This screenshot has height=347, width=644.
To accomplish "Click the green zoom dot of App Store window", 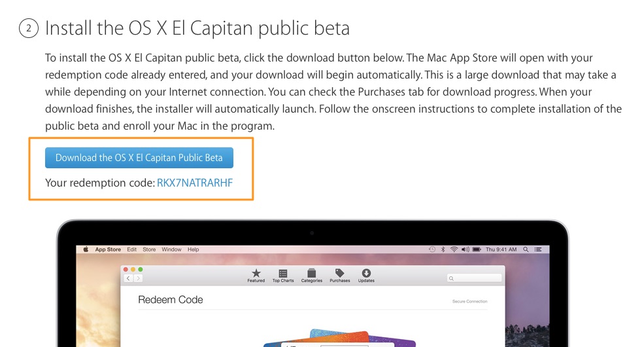I will coord(141,269).
